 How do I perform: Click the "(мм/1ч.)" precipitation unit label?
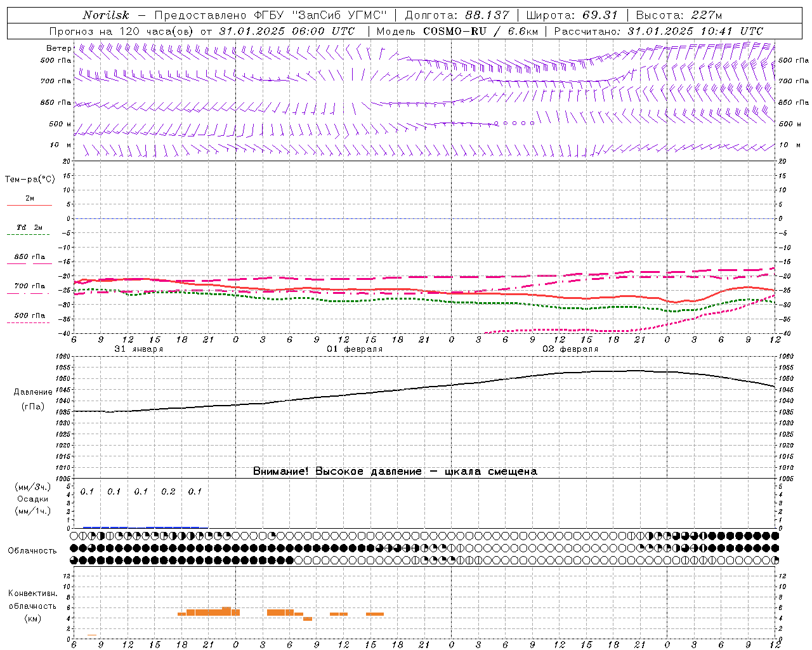32,511
